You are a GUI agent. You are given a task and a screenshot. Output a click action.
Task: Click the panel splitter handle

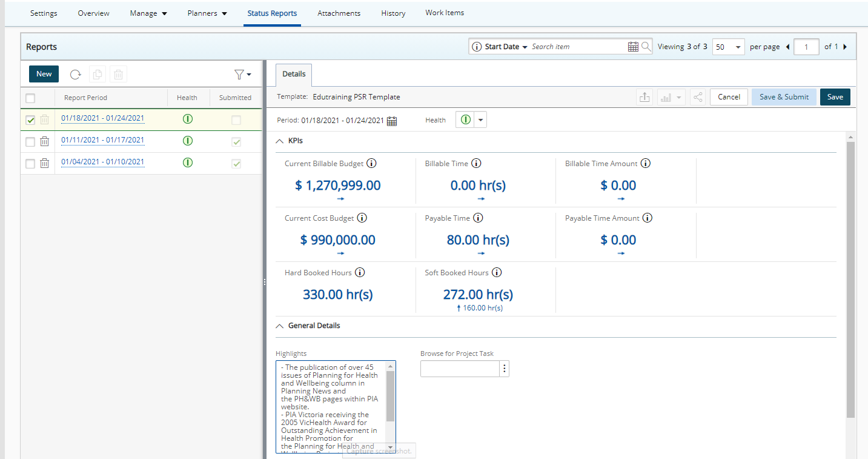coord(263,282)
